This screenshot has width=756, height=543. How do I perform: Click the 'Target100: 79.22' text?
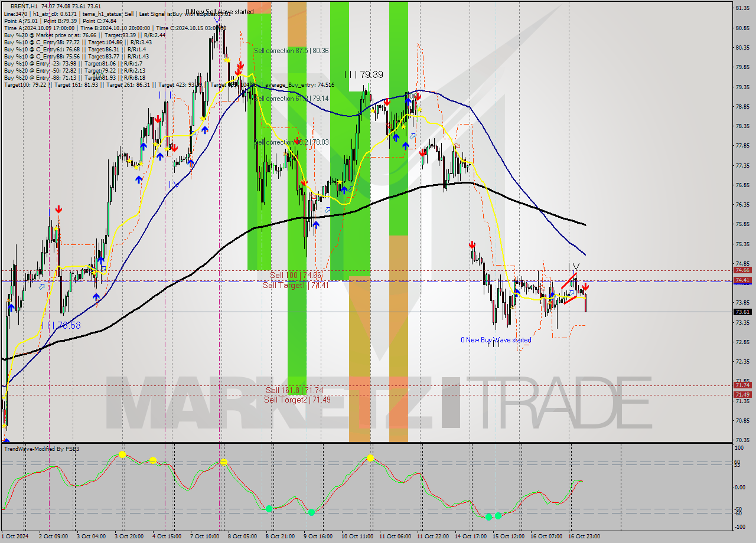coord(25,84)
